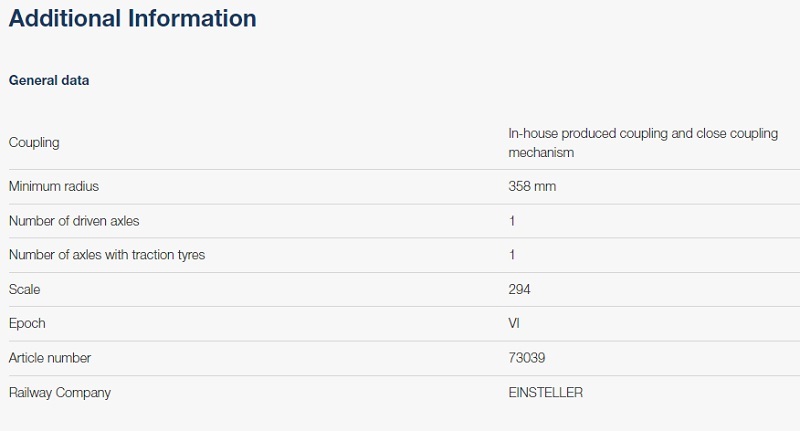Select the 'Scale' row label

point(25,289)
